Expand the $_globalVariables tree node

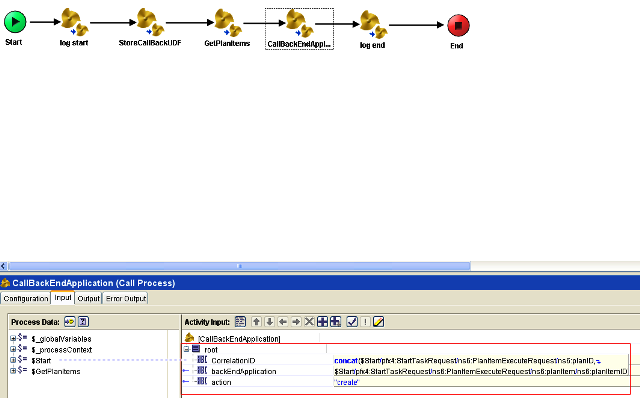point(13,338)
